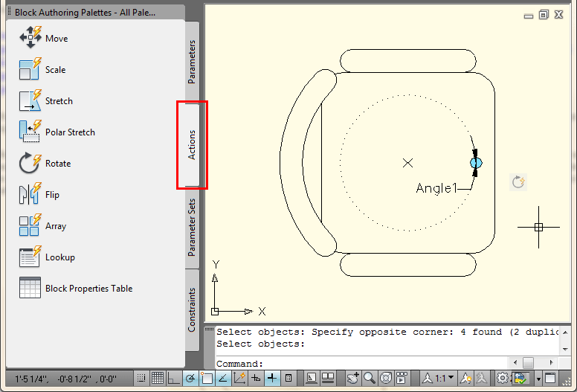This screenshot has width=577, height=392.
Task: Click command window scroll-down arrow
Action: point(565,350)
